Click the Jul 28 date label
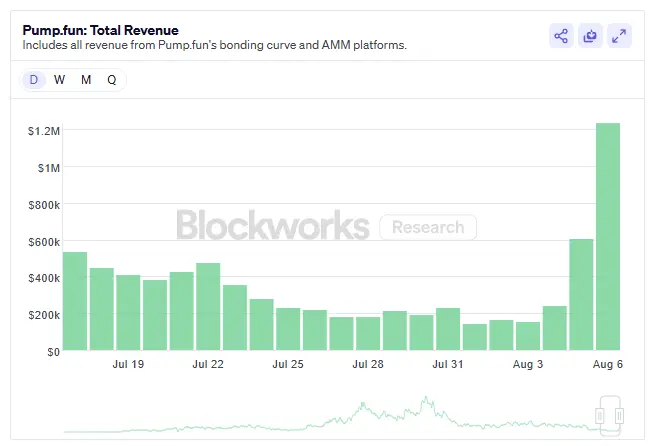This screenshot has height=446, width=651. 368,364
